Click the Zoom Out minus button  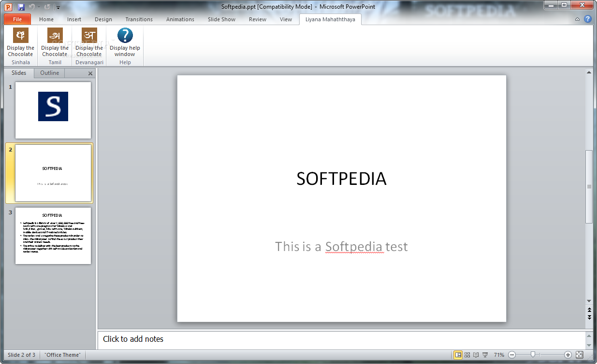point(511,355)
